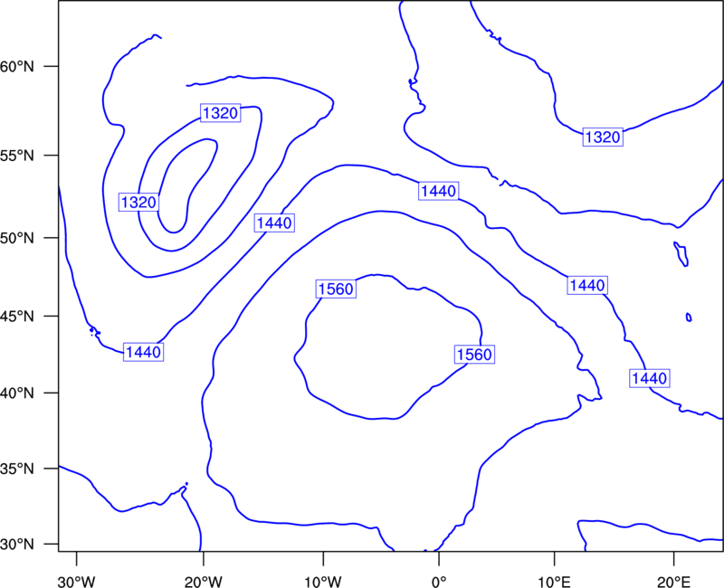
Task: Click the 1440 label directly above 0° longitude
Action: pos(438,191)
